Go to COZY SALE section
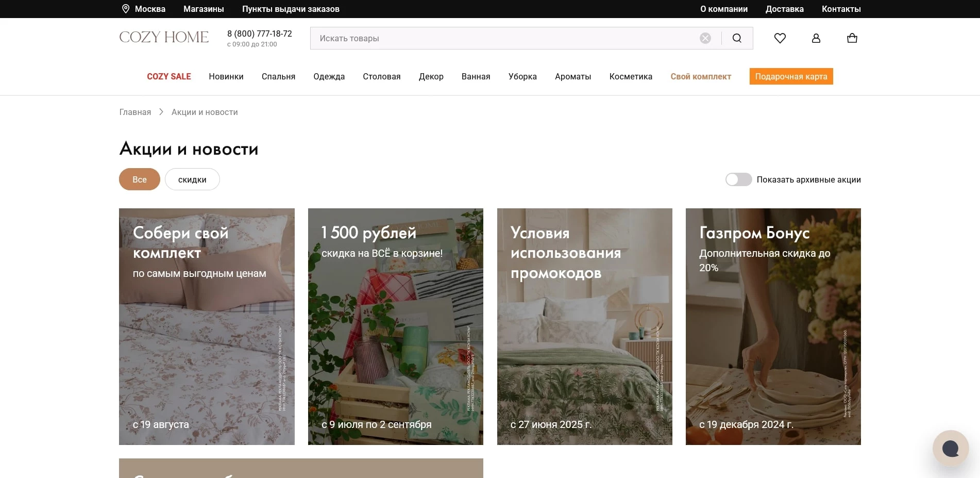Viewport: 980px width, 478px height. tap(168, 76)
